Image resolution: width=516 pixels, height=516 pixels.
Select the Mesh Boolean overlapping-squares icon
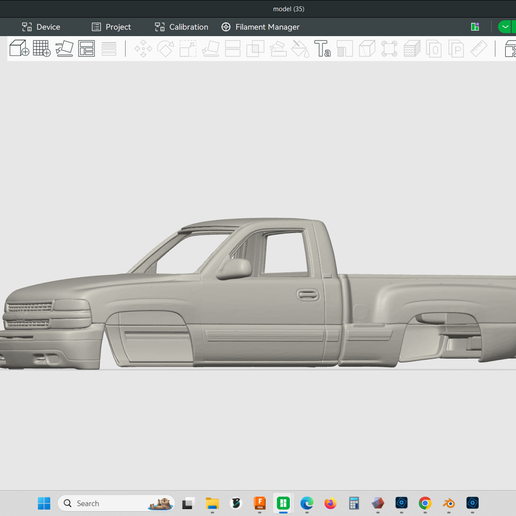[x=255, y=49]
